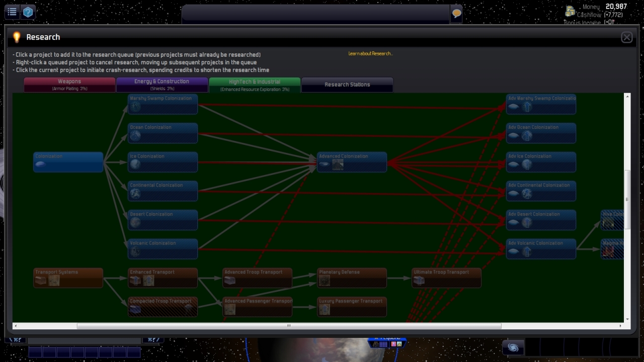
Task: Select Enhanced Transport project node
Action: [163, 278]
